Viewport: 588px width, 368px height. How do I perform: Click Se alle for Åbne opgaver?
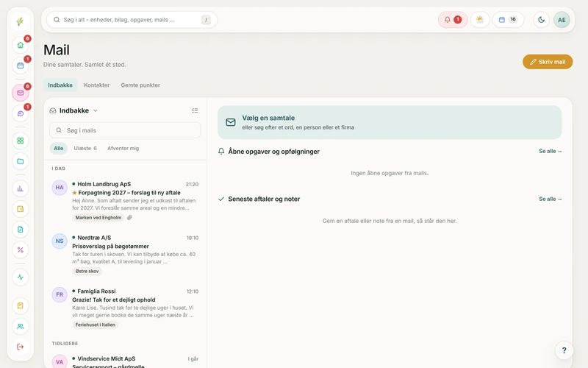tap(550, 152)
